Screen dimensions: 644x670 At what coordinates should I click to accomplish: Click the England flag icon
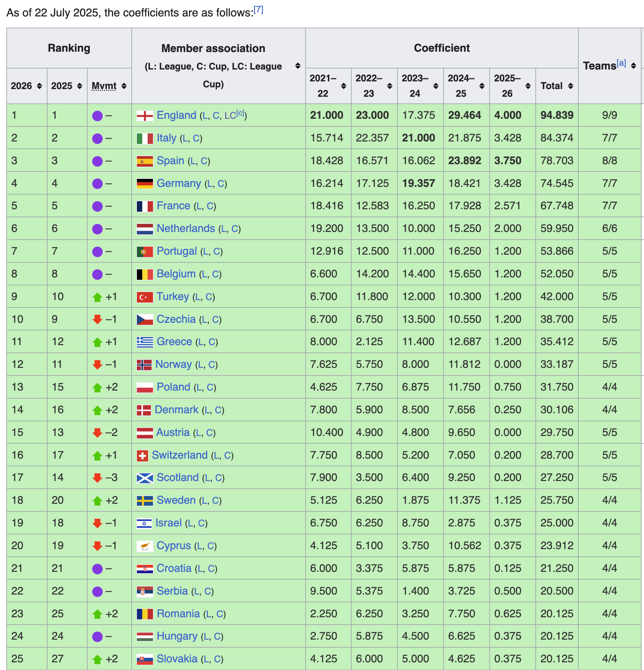coord(145,116)
